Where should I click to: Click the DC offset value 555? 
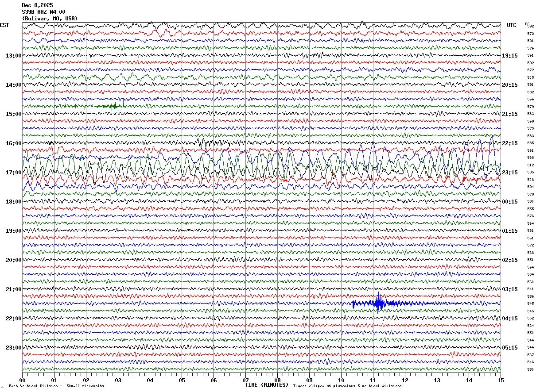pyautogui.click(x=530, y=209)
